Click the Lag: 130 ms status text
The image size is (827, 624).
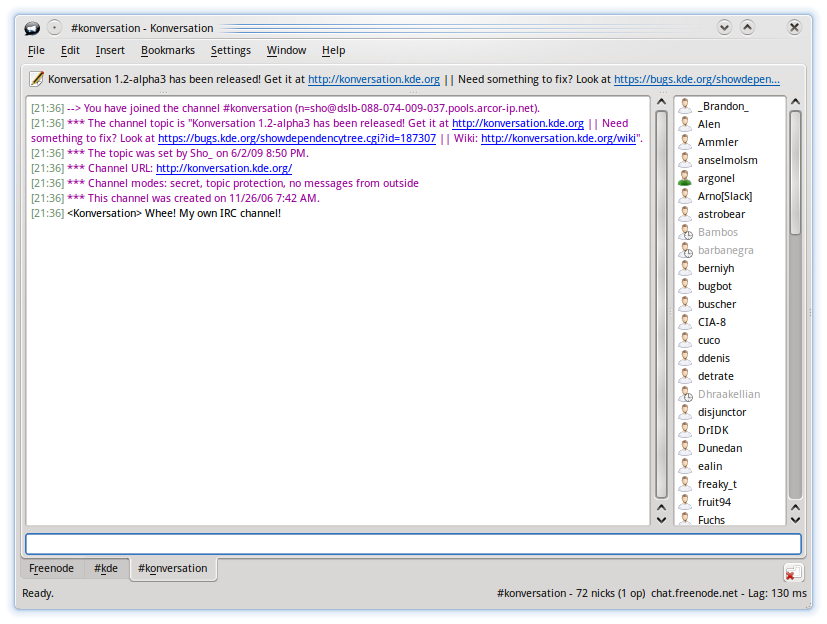tap(777, 593)
